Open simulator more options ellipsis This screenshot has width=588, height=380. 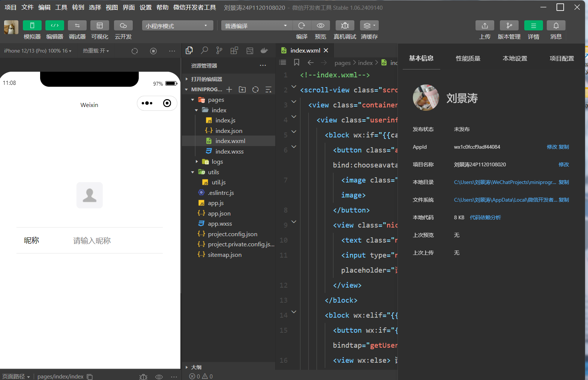tap(172, 51)
